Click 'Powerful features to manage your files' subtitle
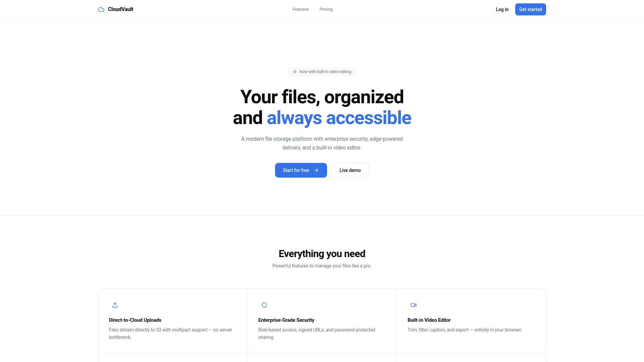Viewport: 644px width, 362px height. (x=322, y=266)
